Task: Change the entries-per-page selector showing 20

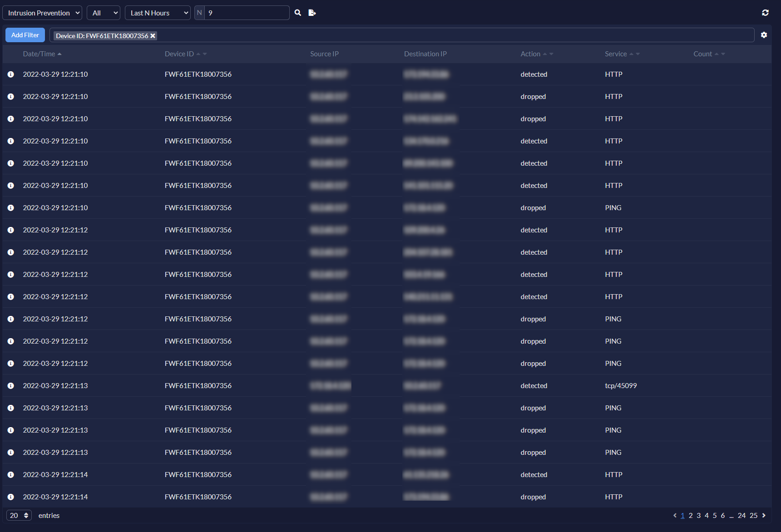Action: pos(19,516)
